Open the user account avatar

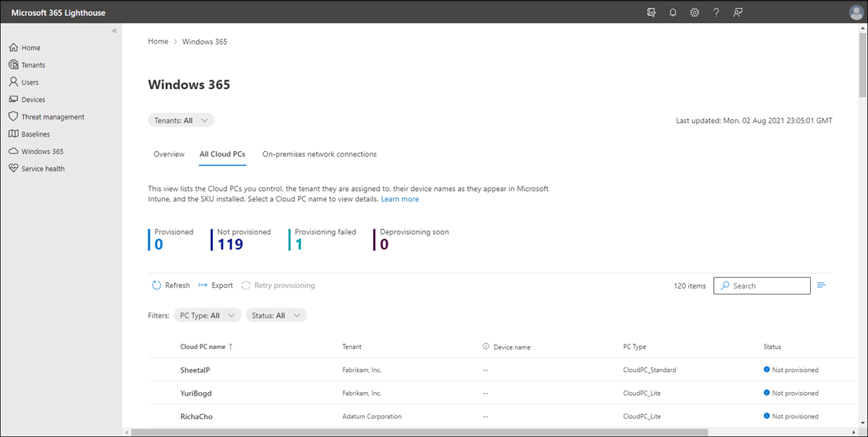point(856,12)
